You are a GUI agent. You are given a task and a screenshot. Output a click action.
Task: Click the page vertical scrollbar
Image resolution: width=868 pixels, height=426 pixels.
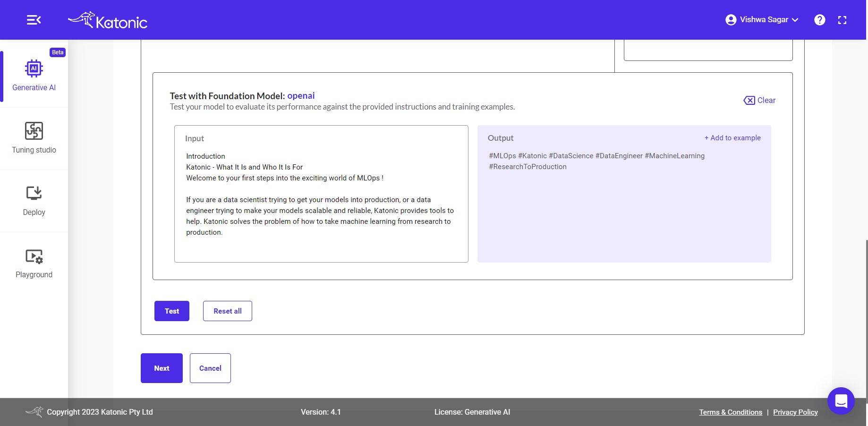coord(867,321)
